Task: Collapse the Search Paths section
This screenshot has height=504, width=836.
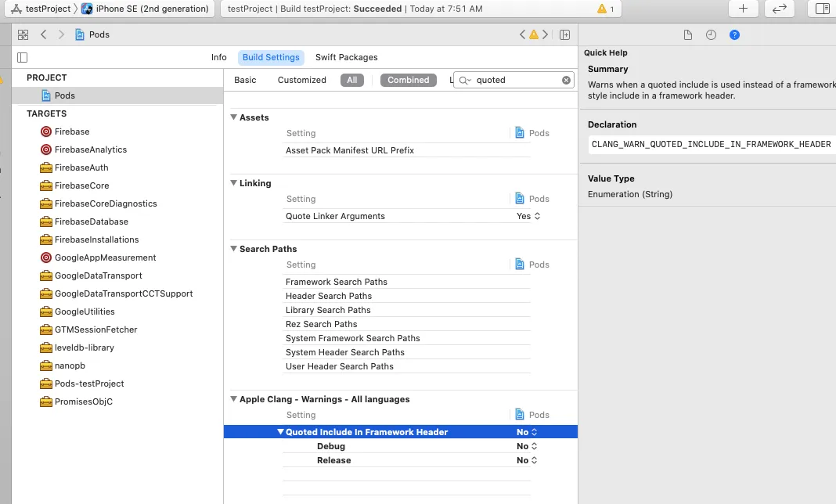Action: point(233,249)
